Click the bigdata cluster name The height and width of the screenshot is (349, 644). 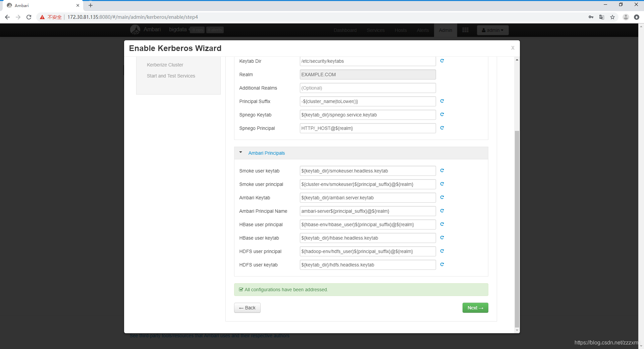178,30
